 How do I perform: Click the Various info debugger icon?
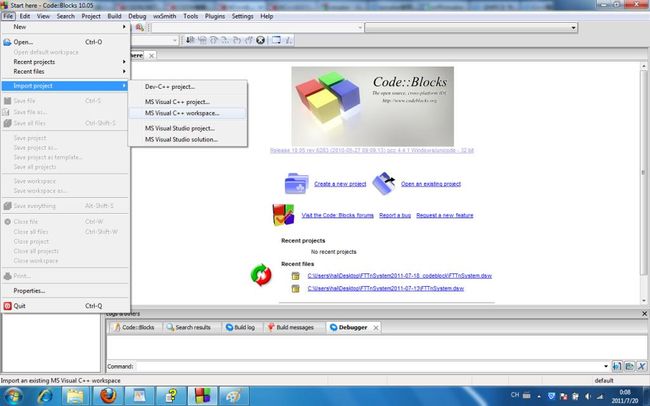coord(289,40)
